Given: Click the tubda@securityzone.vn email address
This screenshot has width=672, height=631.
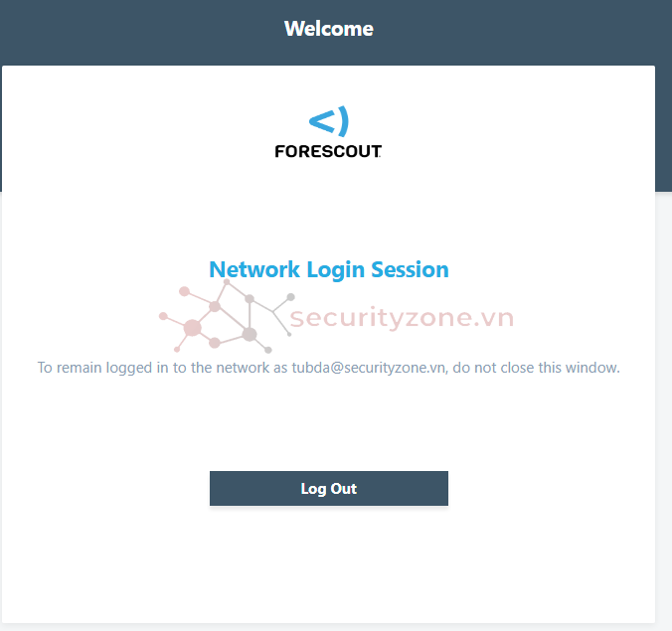Looking at the screenshot, I should tap(369, 368).
